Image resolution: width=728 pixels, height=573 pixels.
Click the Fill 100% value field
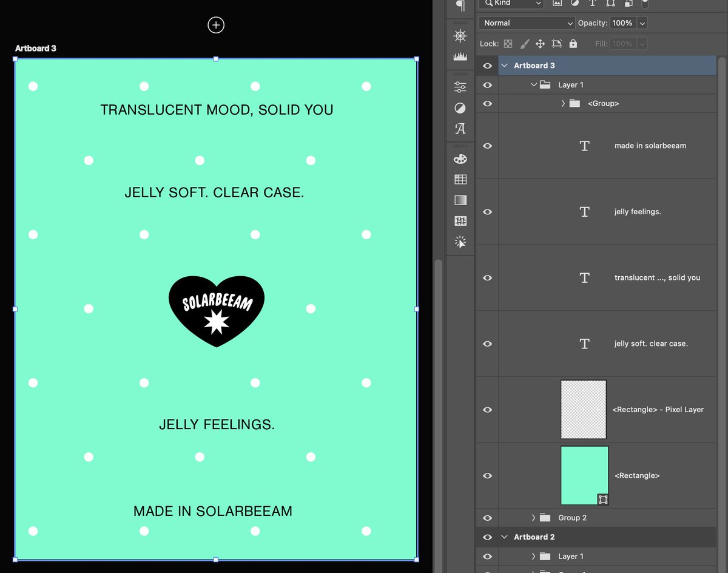[622, 44]
